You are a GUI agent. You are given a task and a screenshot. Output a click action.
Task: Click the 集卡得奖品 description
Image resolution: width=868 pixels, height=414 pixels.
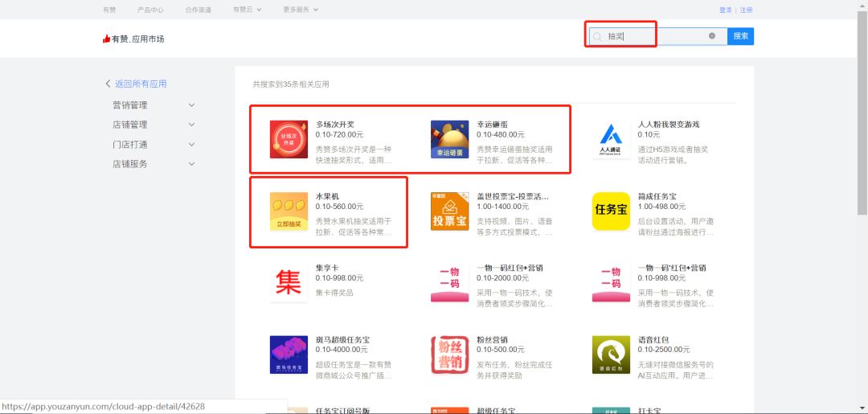pos(334,293)
